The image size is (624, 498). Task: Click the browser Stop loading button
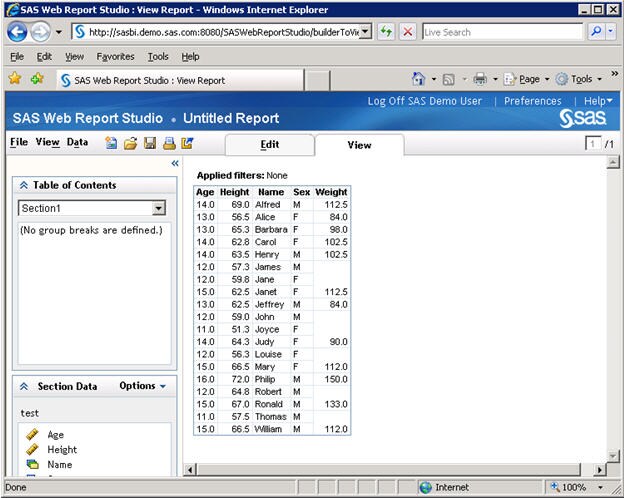click(407, 32)
